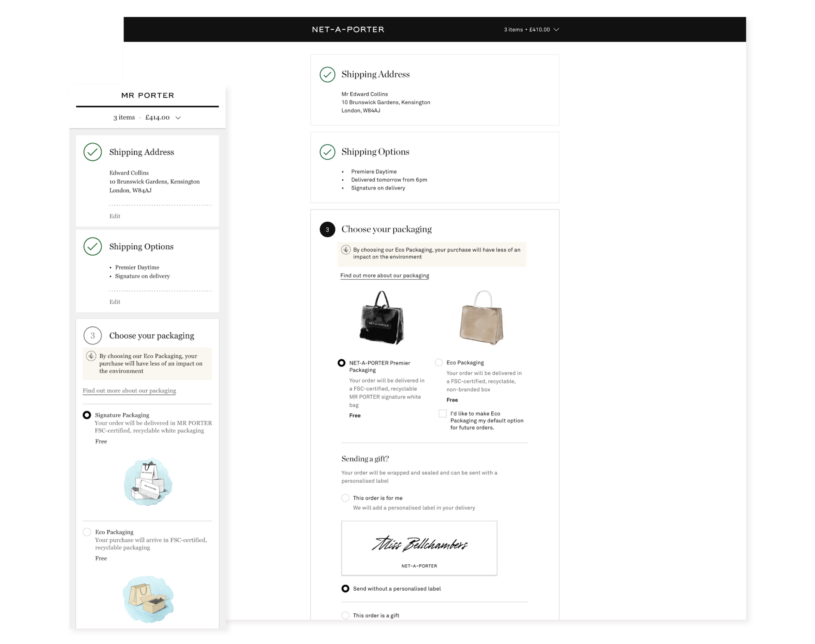Viewport: 815px width, 644px height.
Task: Click the NET-A-PORTER logo in header
Action: point(348,29)
